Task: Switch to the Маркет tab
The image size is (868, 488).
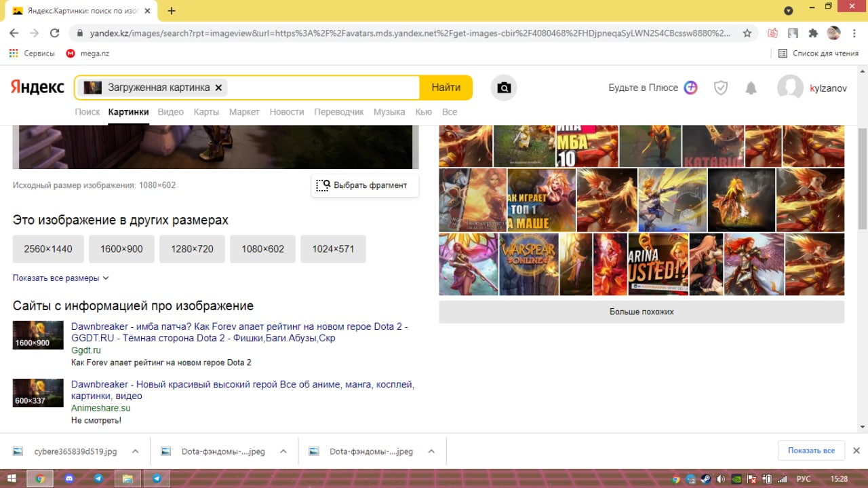Action: [244, 112]
